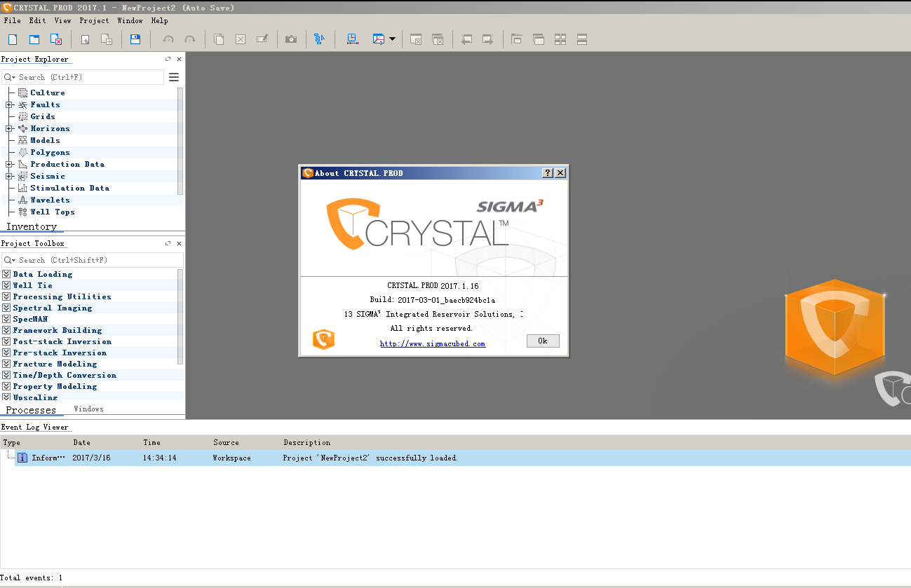Click the import page arrow icon in toolbar

point(107,39)
